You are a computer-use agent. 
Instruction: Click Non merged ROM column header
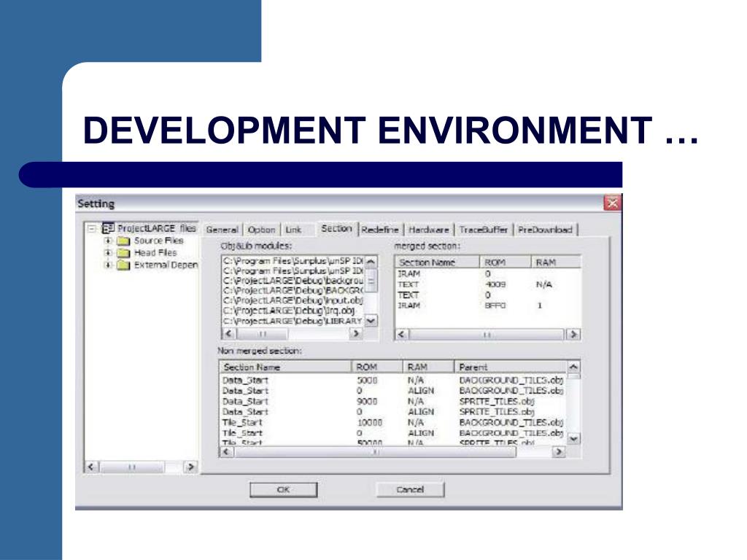tap(377, 367)
